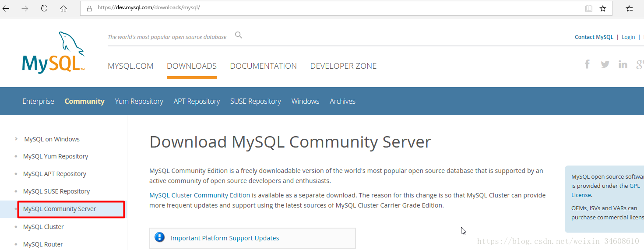The image size is (644, 250).
Task: Click the world's most popular tagline
Action: [167, 37]
